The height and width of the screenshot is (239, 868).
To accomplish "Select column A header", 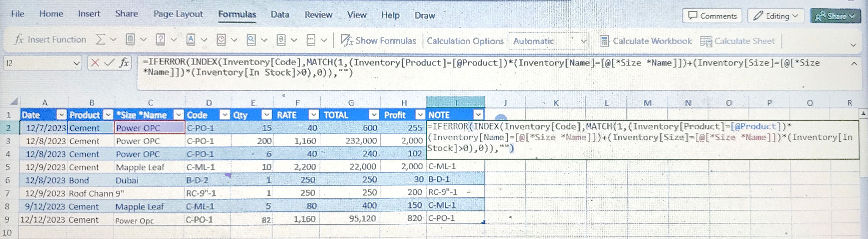I will tap(44, 102).
